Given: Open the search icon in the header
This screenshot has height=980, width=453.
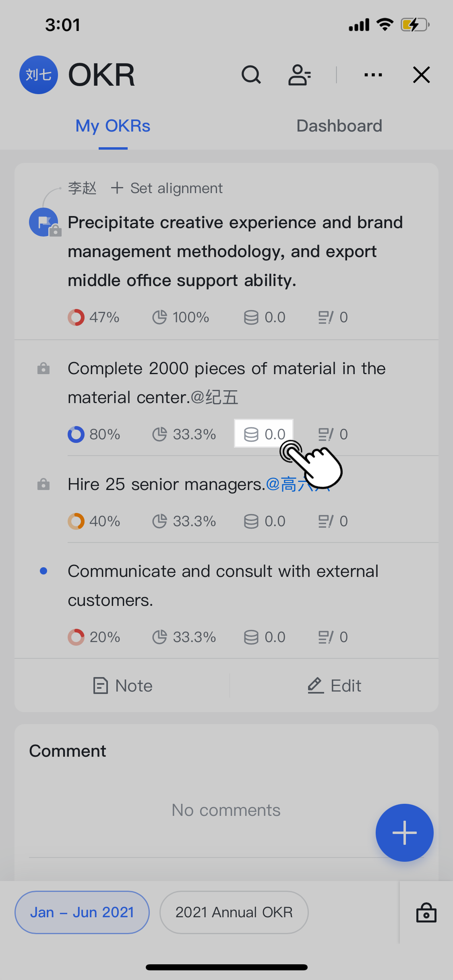Looking at the screenshot, I should [251, 75].
